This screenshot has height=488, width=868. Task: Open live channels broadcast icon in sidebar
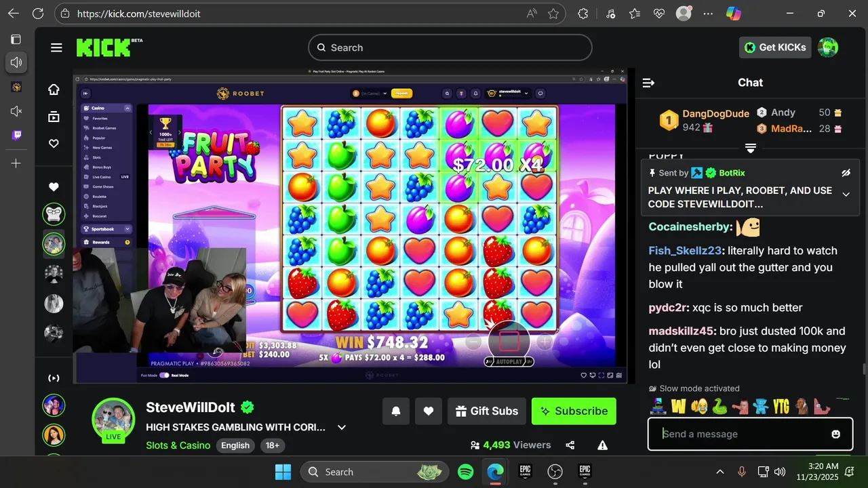coord(54,378)
